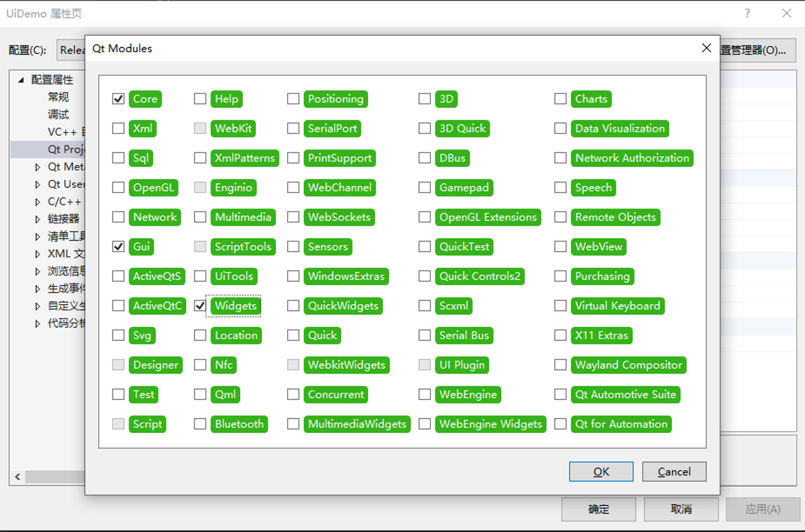The height and width of the screenshot is (532, 805).
Task: Enable the Sql module checkbox
Action: [118, 158]
